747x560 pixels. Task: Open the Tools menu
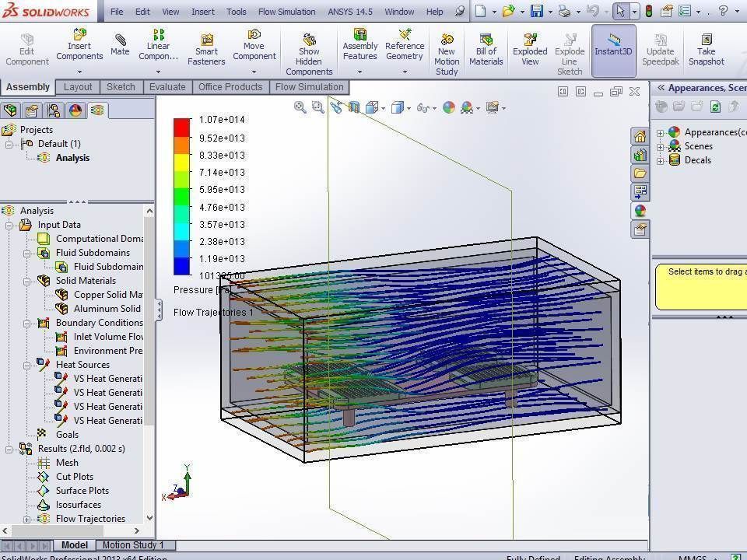coord(237,12)
